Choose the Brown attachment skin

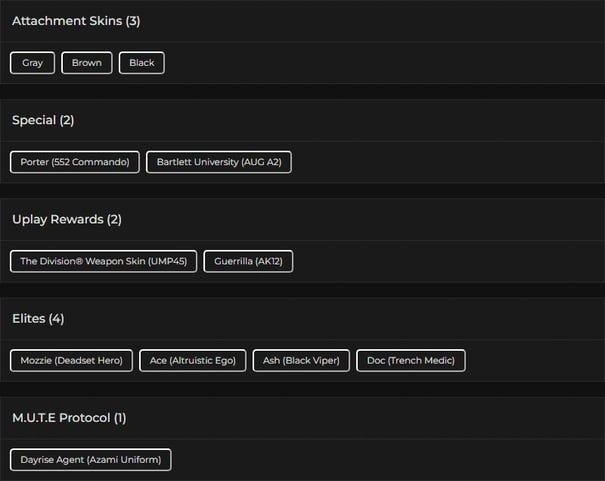point(87,63)
